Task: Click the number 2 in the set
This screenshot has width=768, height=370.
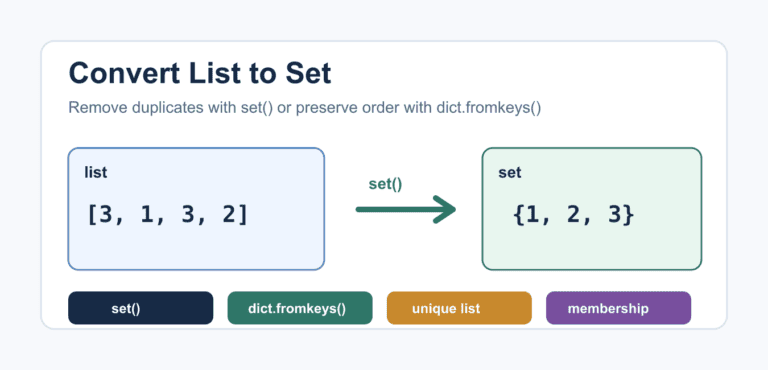Action: (574, 215)
